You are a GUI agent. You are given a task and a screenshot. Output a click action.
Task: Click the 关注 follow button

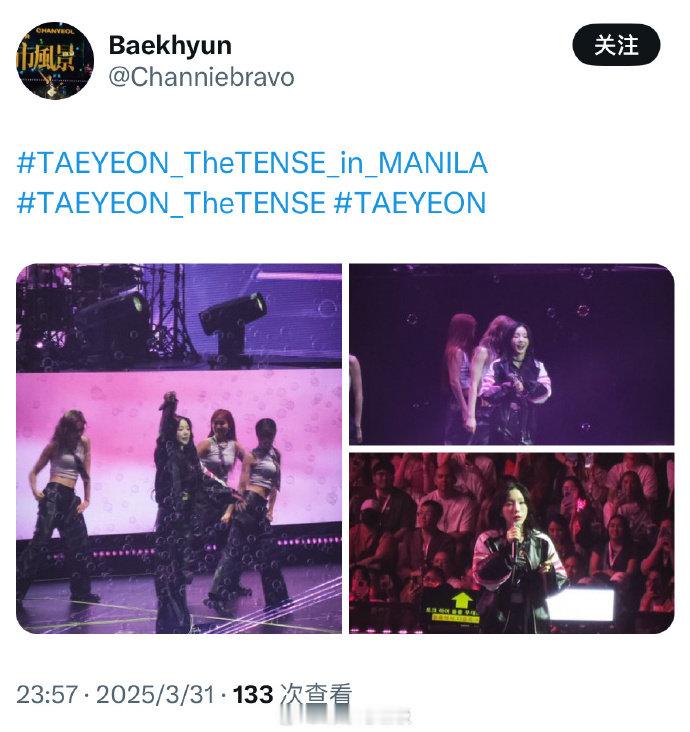coord(616,45)
